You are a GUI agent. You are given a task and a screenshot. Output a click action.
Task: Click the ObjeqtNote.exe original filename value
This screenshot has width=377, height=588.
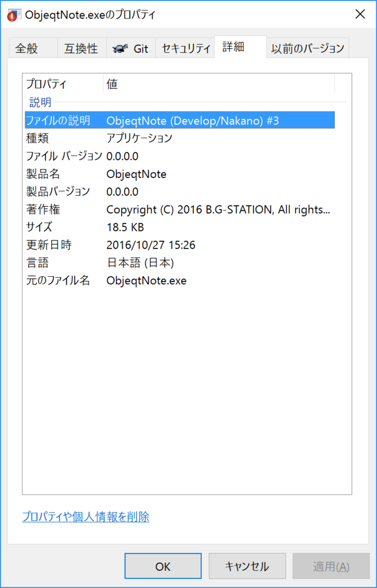point(146,281)
